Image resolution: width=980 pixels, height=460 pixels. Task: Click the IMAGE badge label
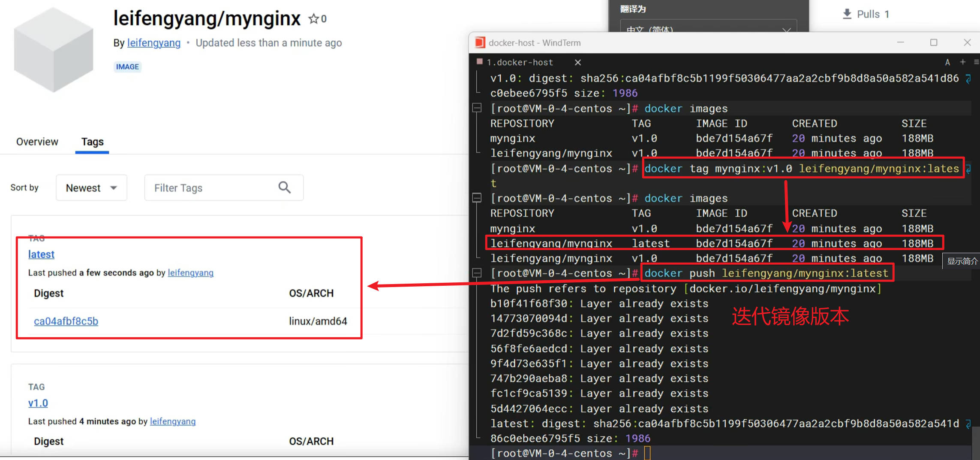tap(127, 67)
